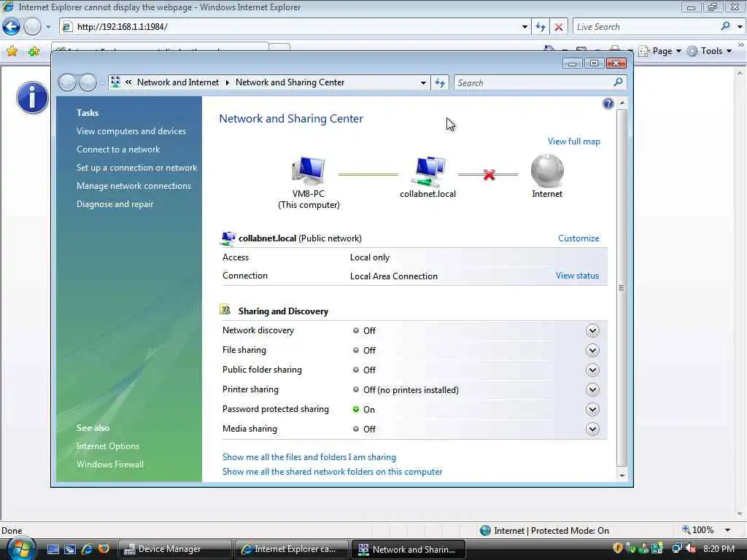The image size is (747, 560).
Task: Click the IE refresh button
Action: pyautogui.click(x=541, y=27)
